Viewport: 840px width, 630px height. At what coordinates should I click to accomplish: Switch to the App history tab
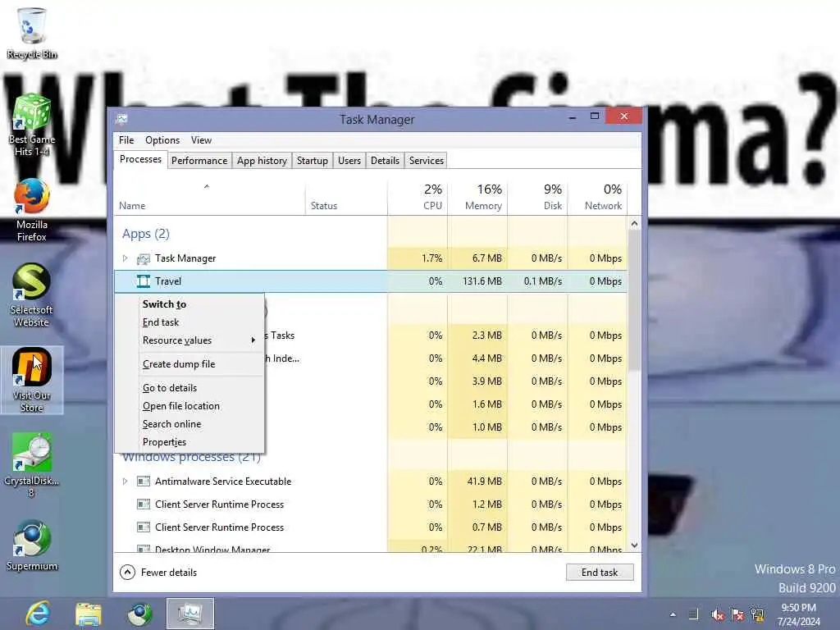coord(262,161)
